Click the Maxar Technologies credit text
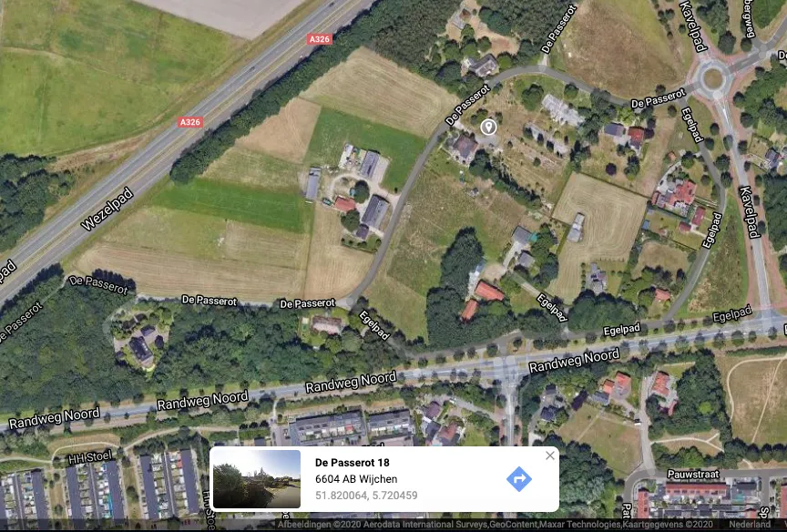Viewport: 787px width, 532px height. 580,525
